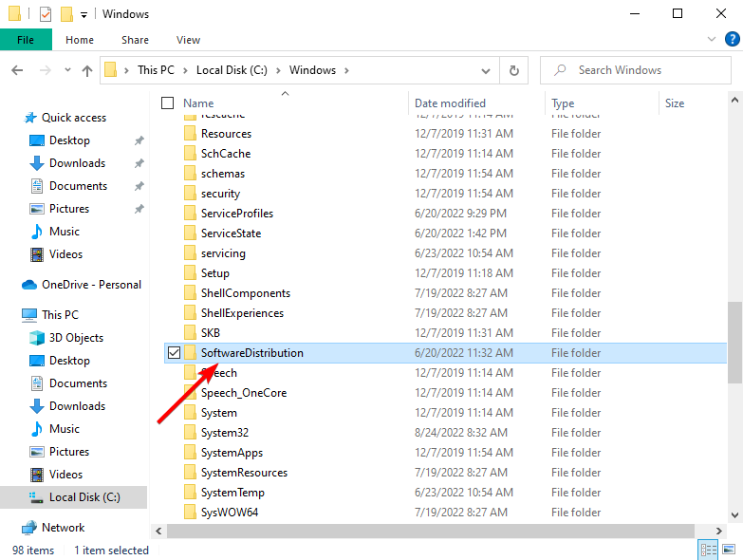The height and width of the screenshot is (560, 743).
Task: Sort by the Size column header
Action: click(x=675, y=103)
